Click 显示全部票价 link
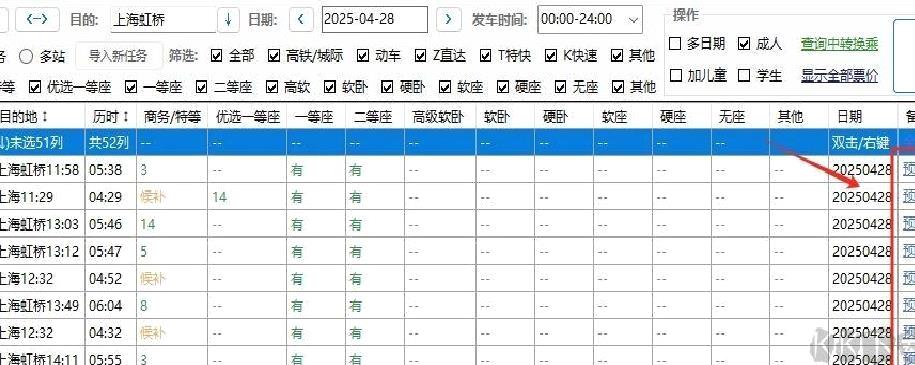Image resolution: width=915 pixels, height=365 pixels. click(x=839, y=75)
